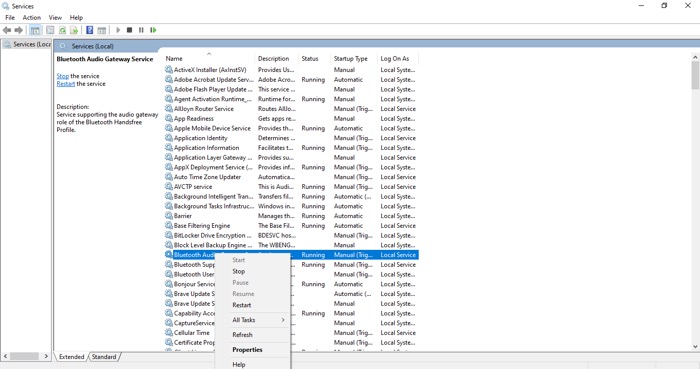Screen dimensions: 700x369
Task: Click the gear icon beside AVCTP service
Action: pyautogui.click(x=169, y=187)
